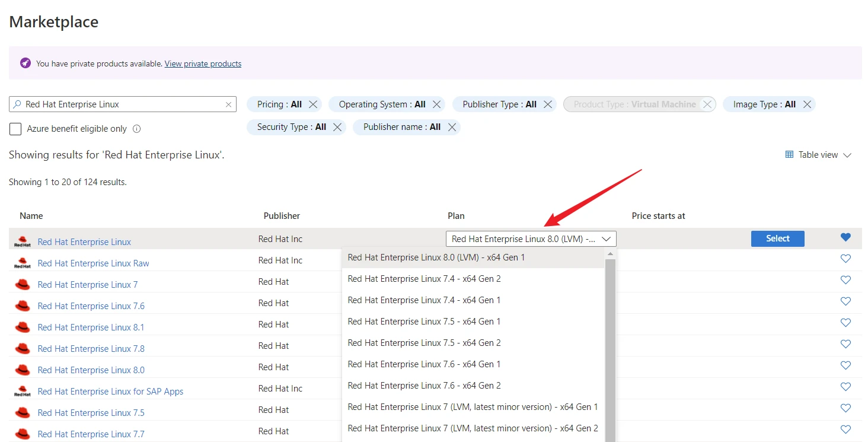This screenshot has width=868, height=442.
Task: Favorite RHEL for SAP Apps heart
Action: [845, 387]
